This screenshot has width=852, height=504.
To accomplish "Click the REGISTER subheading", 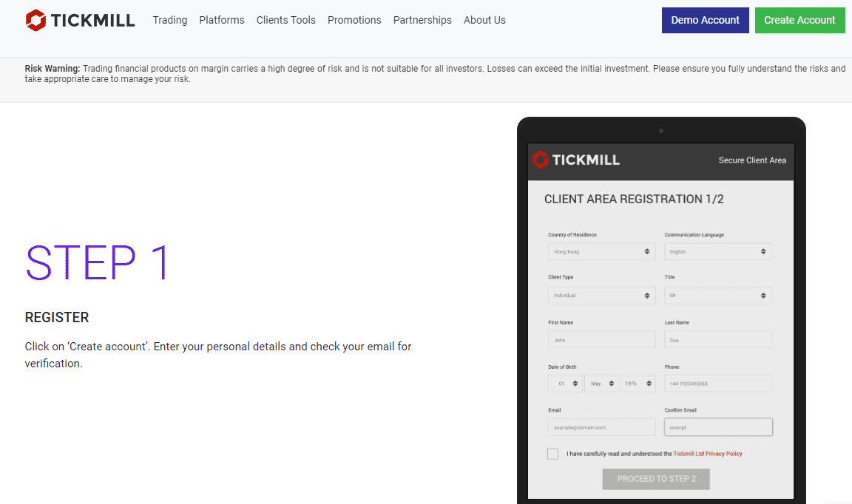I will point(57,317).
